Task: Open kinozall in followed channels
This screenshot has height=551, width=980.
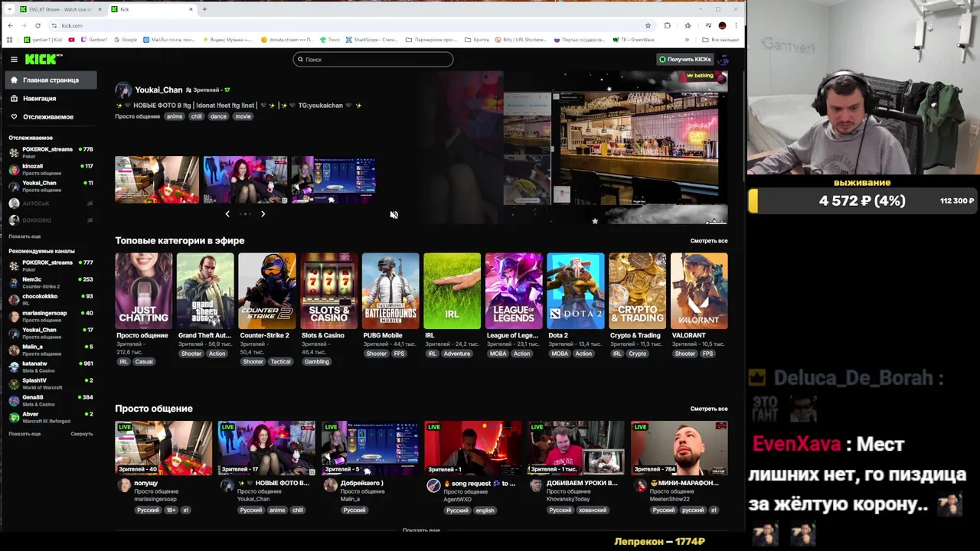Action: click(51, 169)
